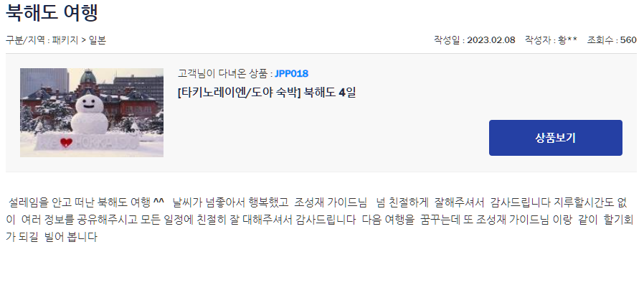
Task: Click the red heart in thumbnail image
Action: tap(66, 142)
